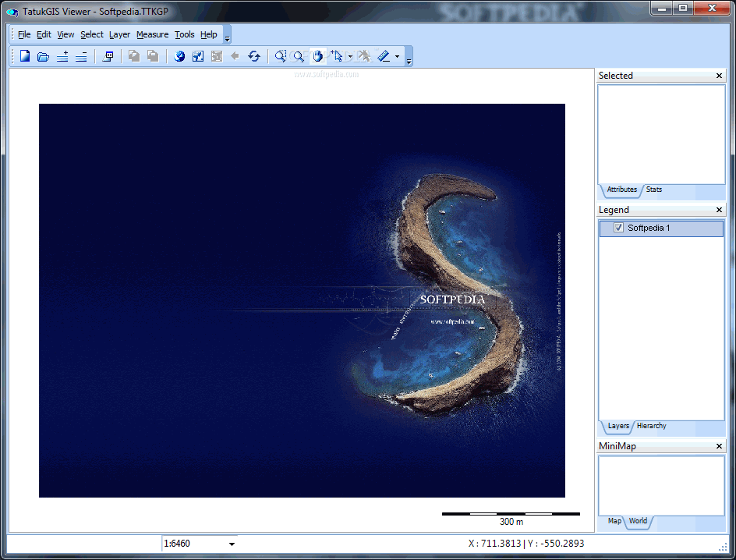Open the Measure menu

[x=152, y=34]
